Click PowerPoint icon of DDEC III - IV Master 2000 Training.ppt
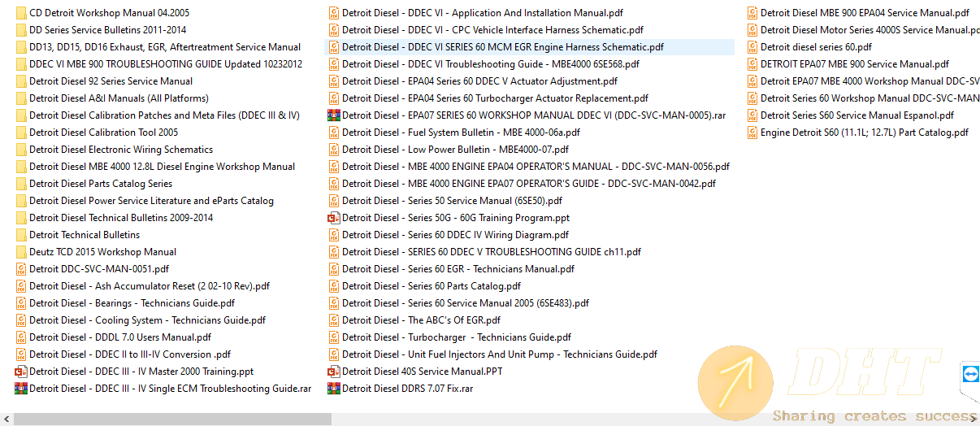Screen dimensions: 980x426 pyautogui.click(x=21, y=372)
